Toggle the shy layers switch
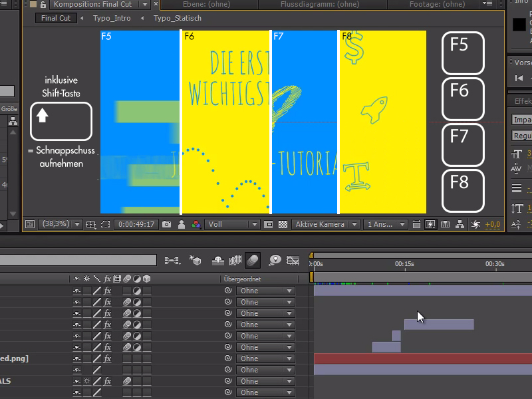Image resolution: width=532 pixels, height=399 pixels. (219, 260)
